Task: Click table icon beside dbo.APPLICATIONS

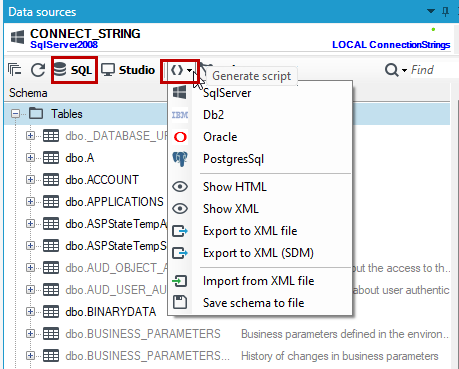Action: click(51, 202)
